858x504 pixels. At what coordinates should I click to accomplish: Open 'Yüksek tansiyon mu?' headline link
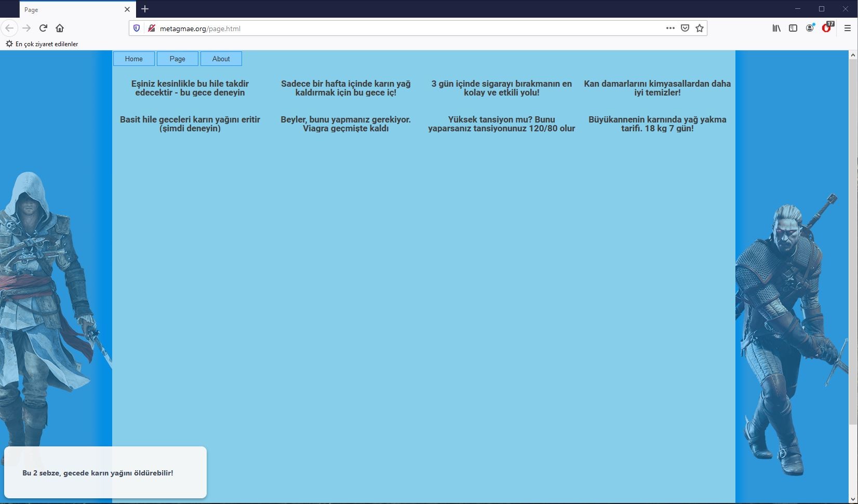(502, 124)
